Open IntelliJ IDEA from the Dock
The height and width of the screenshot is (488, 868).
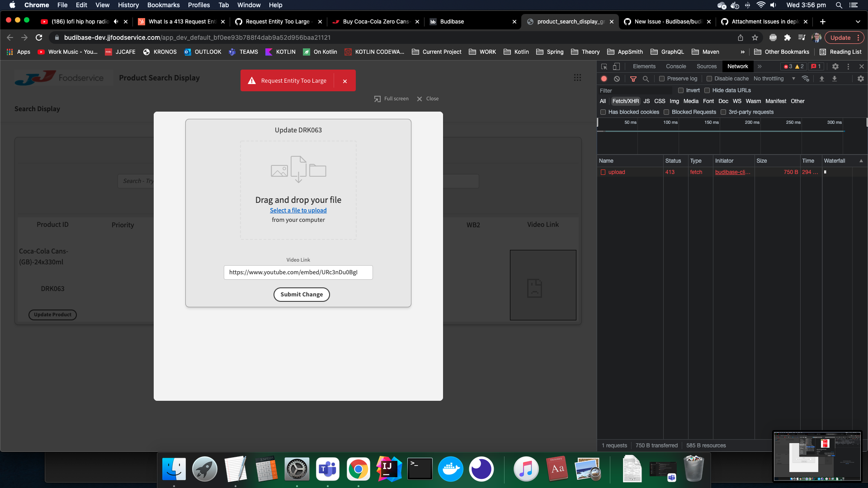389,469
